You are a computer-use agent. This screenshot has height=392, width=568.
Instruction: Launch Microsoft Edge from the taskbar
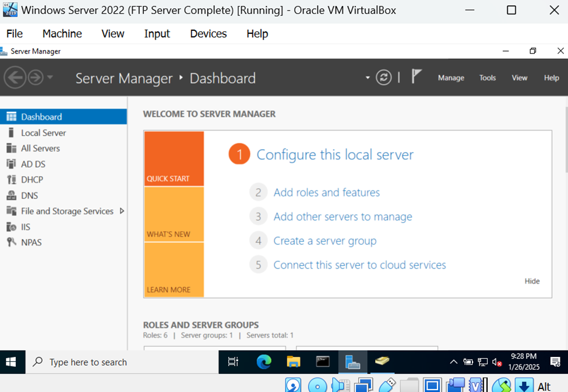point(264,362)
